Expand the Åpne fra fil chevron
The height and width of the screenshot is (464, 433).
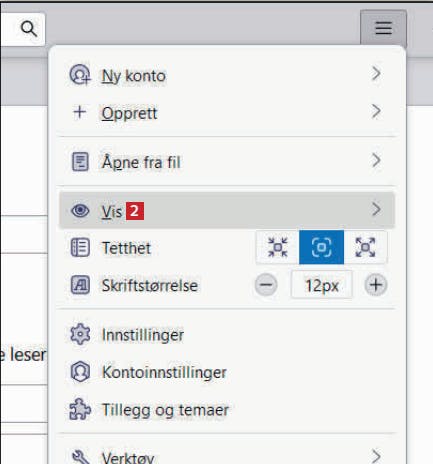pyautogui.click(x=376, y=160)
